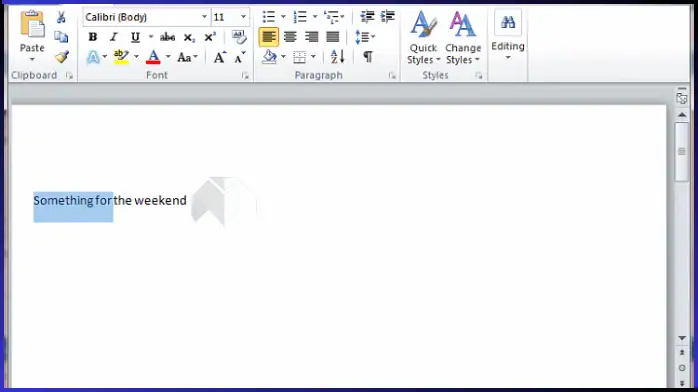Click Next Page double arrow

click(x=682, y=383)
